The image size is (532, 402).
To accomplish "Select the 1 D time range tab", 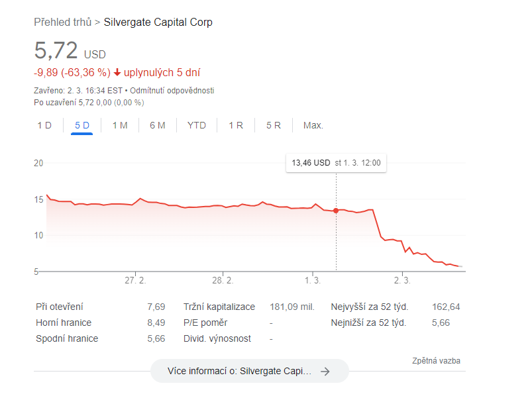I will (x=44, y=125).
